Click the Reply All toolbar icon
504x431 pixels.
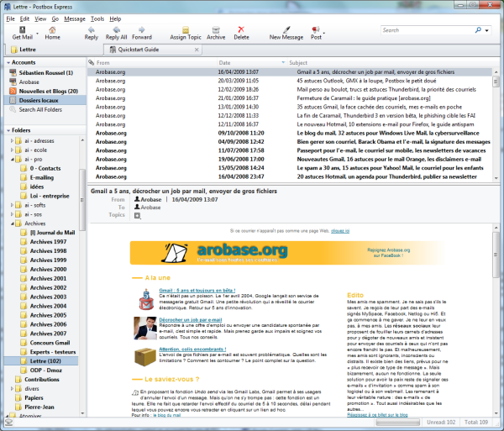117,30
